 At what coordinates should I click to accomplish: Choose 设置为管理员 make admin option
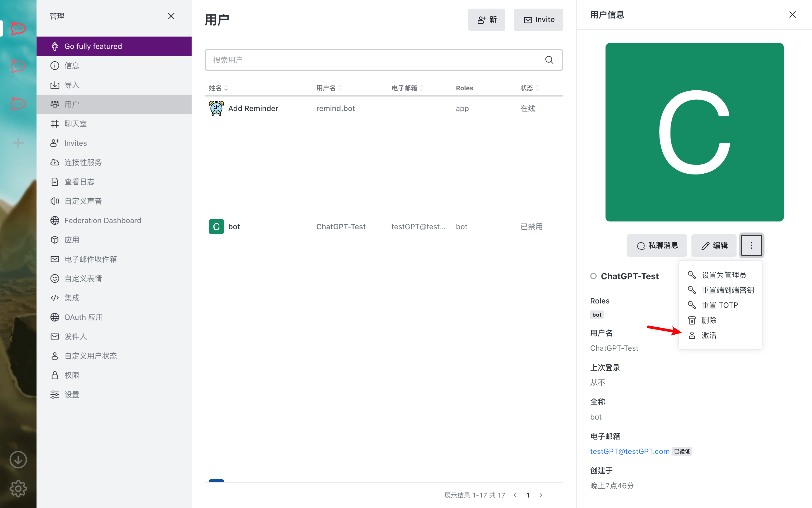coord(720,275)
